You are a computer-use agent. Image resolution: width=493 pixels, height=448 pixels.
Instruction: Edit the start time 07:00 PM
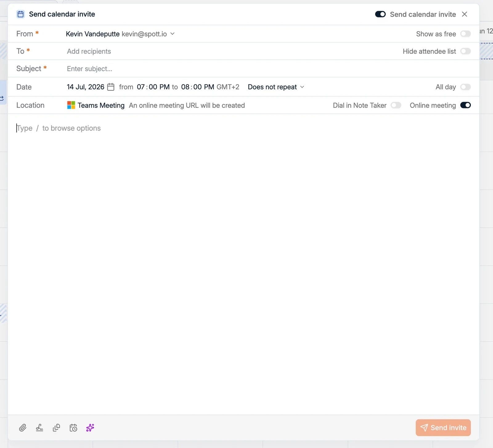click(x=153, y=87)
